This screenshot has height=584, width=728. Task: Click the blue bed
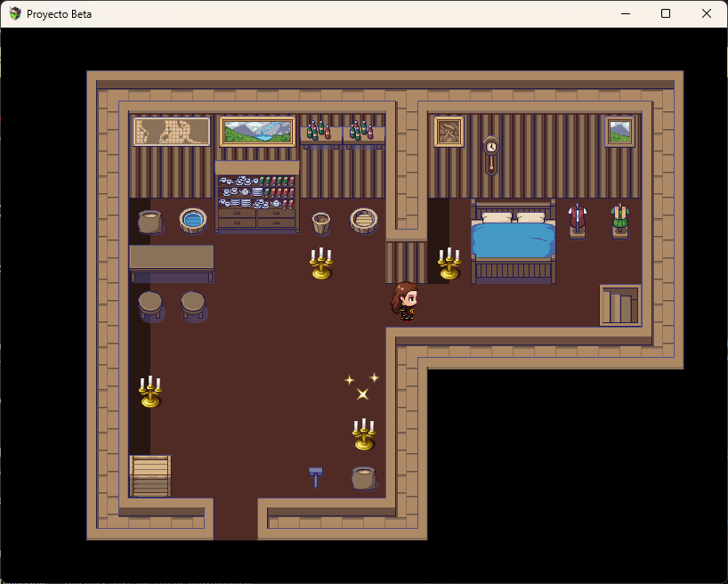click(x=513, y=240)
